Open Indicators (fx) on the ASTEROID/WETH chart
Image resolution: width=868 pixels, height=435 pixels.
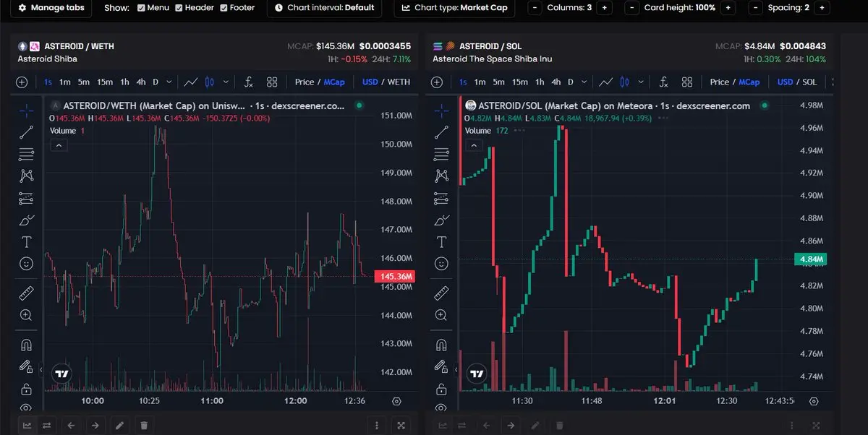click(x=248, y=82)
